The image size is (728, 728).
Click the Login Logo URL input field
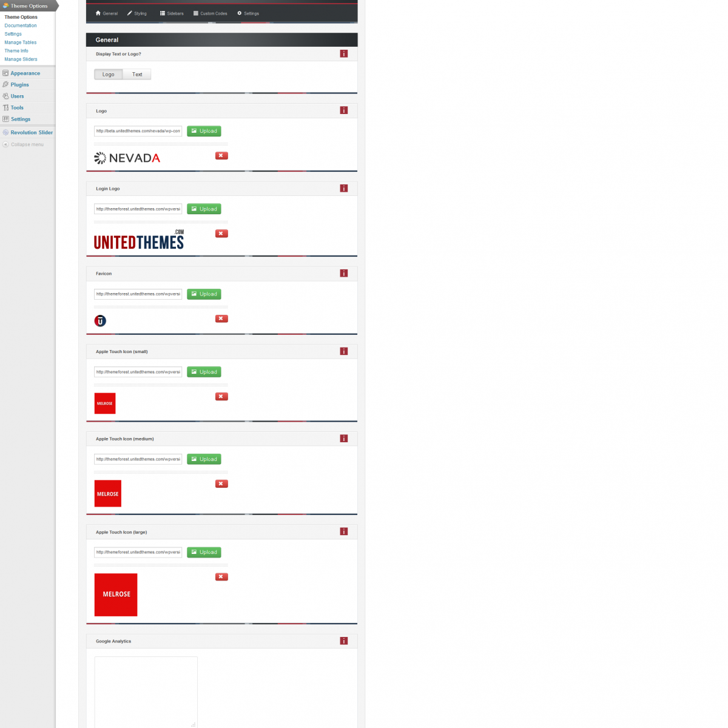138,209
